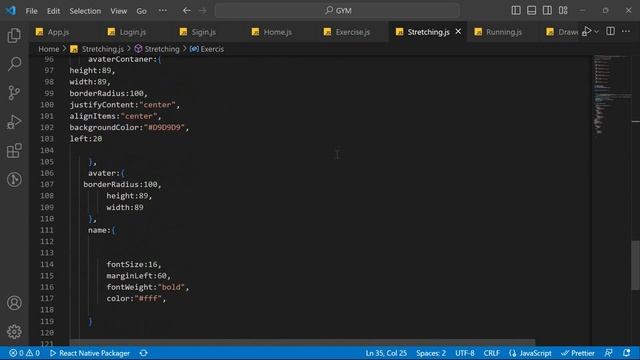The width and height of the screenshot is (640, 360).
Task: Open the run options dropdown arrow
Action: 596,31
